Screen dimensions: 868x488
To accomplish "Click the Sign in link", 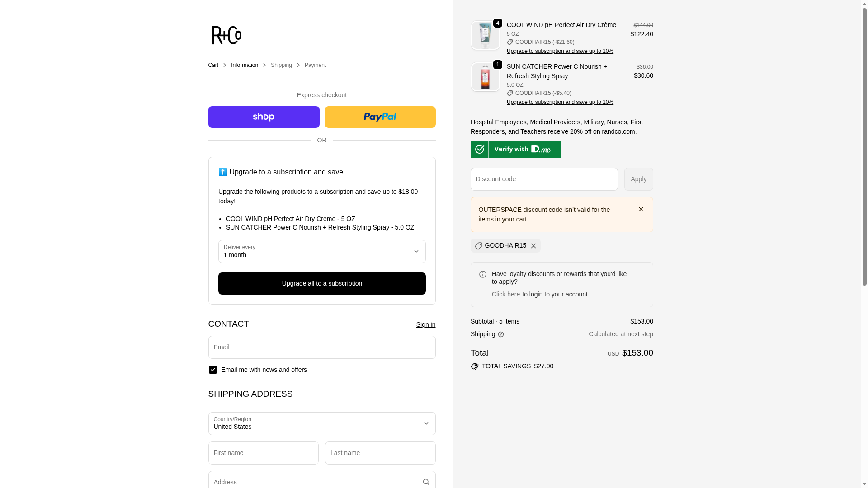I will pos(425,324).
